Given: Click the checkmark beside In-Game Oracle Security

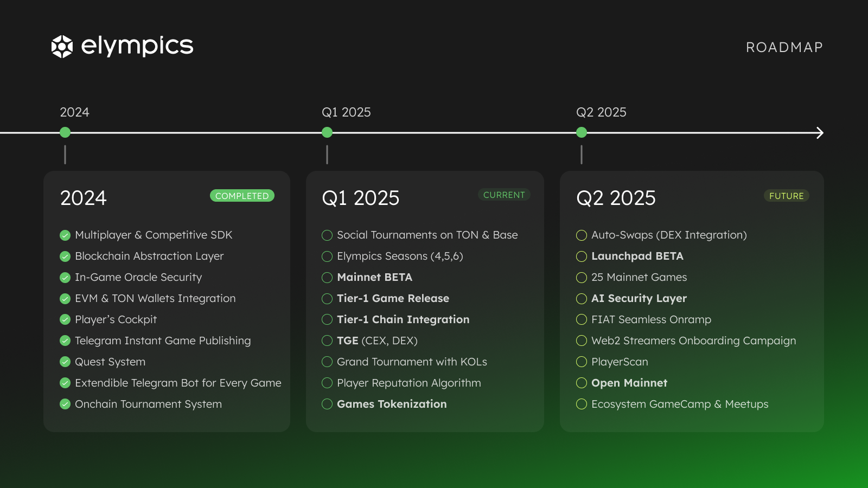Looking at the screenshot, I should point(65,278).
